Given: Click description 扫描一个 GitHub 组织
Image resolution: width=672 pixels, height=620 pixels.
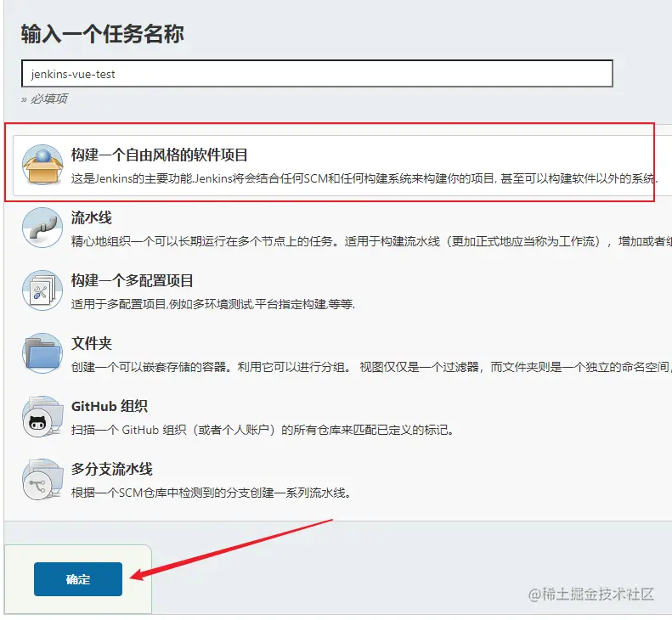Looking at the screenshot, I should (x=263, y=430).
